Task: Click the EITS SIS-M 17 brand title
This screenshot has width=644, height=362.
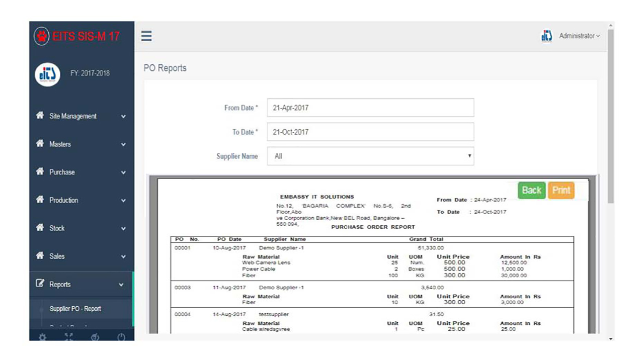Action: (86, 36)
